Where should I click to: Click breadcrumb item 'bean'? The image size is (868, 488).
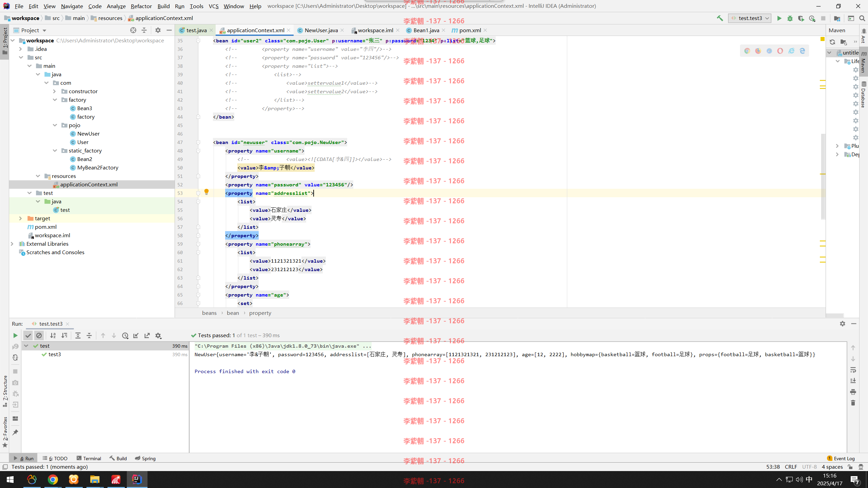coord(233,313)
